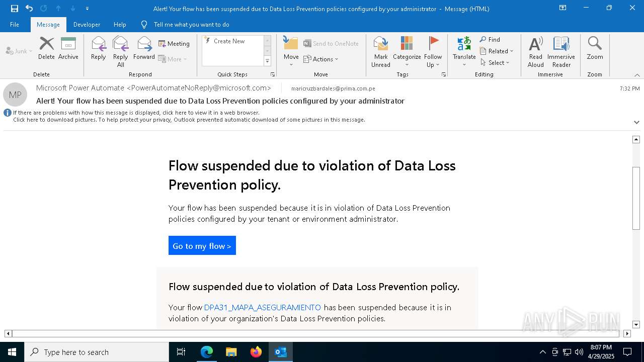
Task: Open the Follow Up flag menu
Action: point(433,51)
